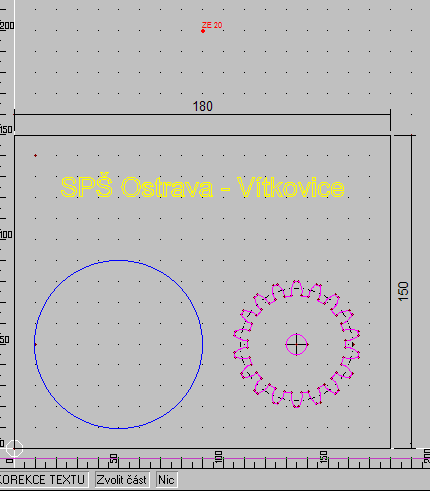
Task: Click the KOREKCE TEXTU status field
Action: [43, 480]
